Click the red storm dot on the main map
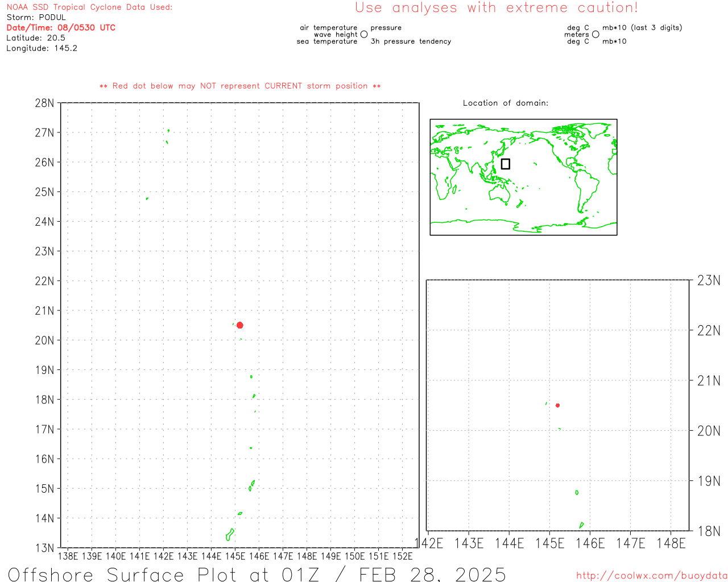Screen dimensions: 728x582 pos(240,325)
